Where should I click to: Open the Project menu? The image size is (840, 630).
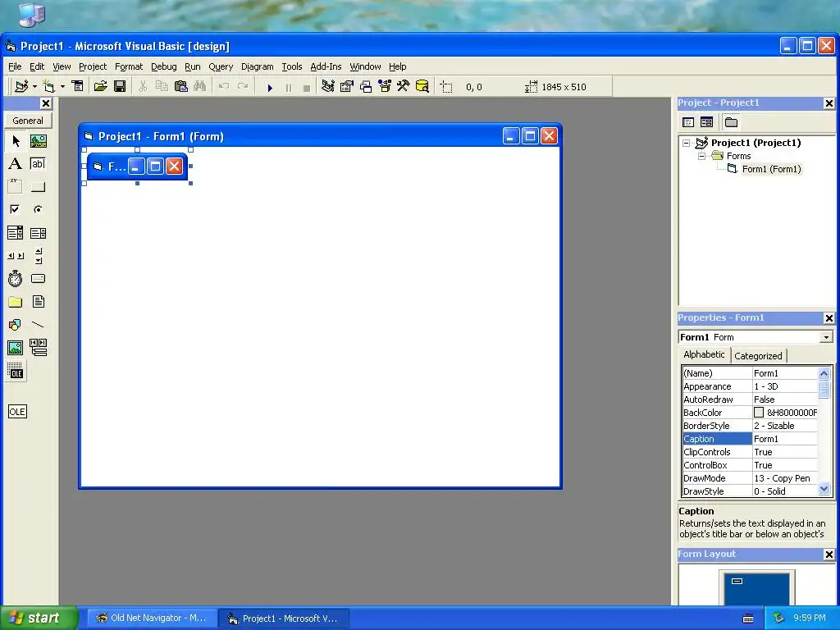pos(93,66)
